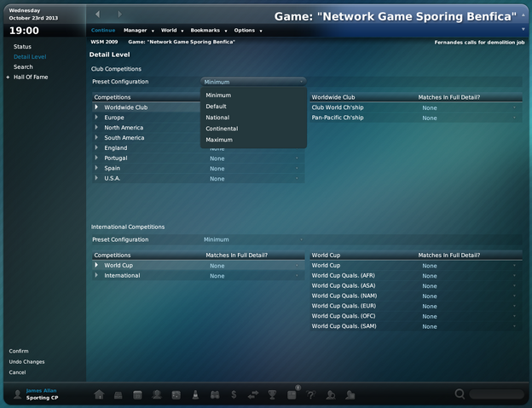Open the Home screen icon

pos(99,394)
